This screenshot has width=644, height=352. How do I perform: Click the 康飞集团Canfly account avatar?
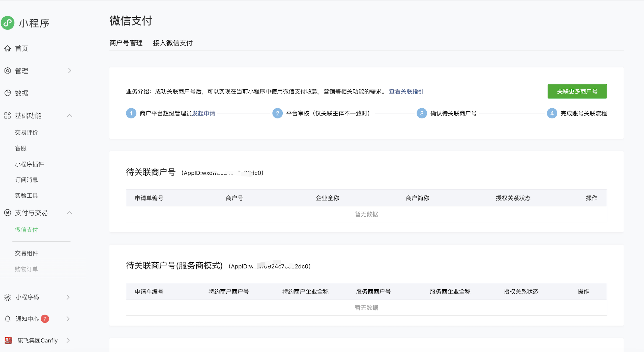[8, 340]
